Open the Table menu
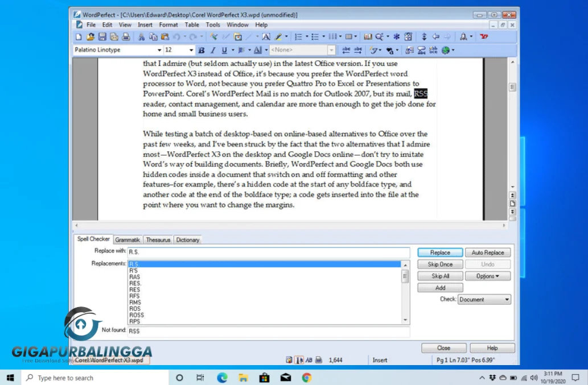This screenshot has height=385, width=588. (192, 24)
